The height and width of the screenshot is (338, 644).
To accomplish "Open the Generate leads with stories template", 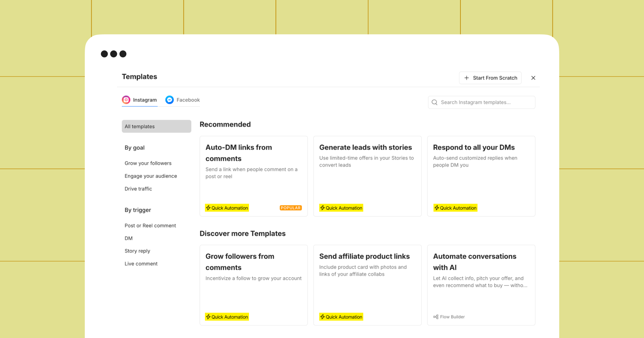I will click(367, 176).
